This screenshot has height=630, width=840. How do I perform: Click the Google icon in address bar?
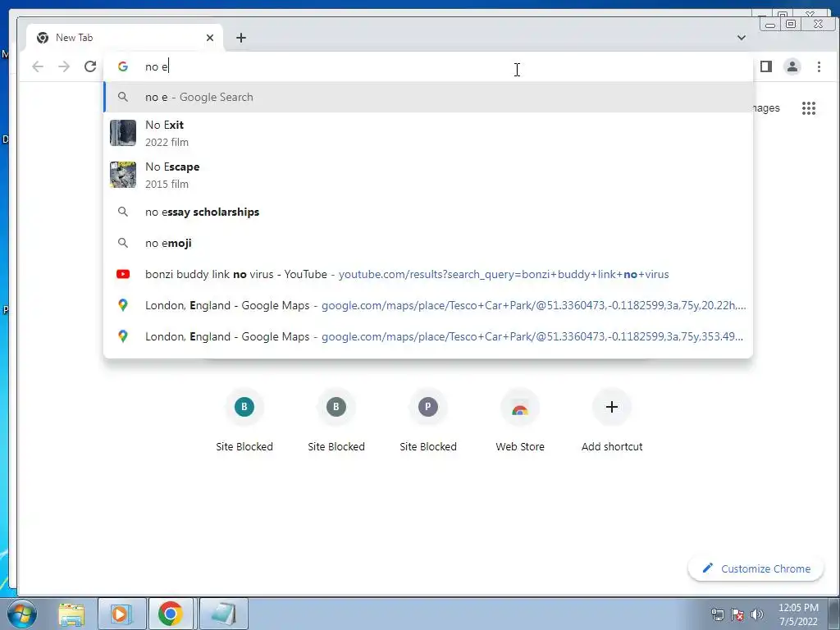tap(123, 66)
